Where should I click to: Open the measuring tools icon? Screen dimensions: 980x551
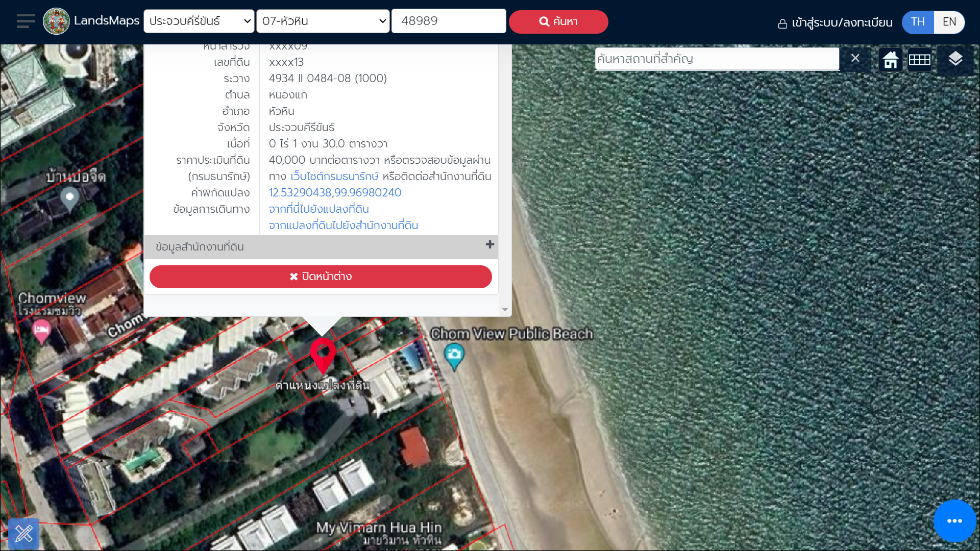coord(23,534)
